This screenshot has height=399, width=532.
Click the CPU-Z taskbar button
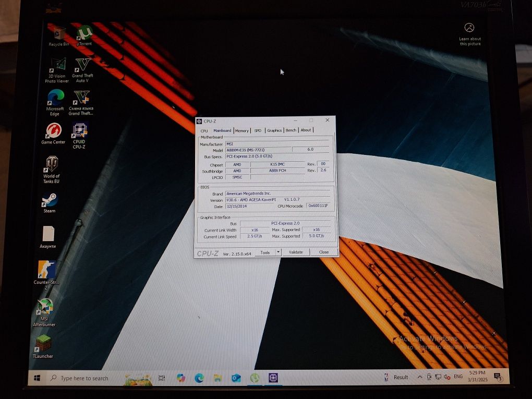coord(273,378)
